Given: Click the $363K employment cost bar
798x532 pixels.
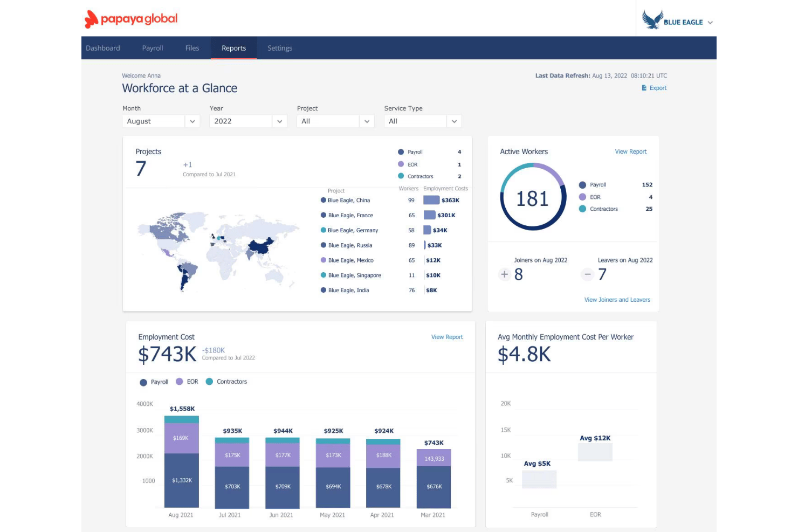Looking at the screenshot, I should tap(431, 200).
